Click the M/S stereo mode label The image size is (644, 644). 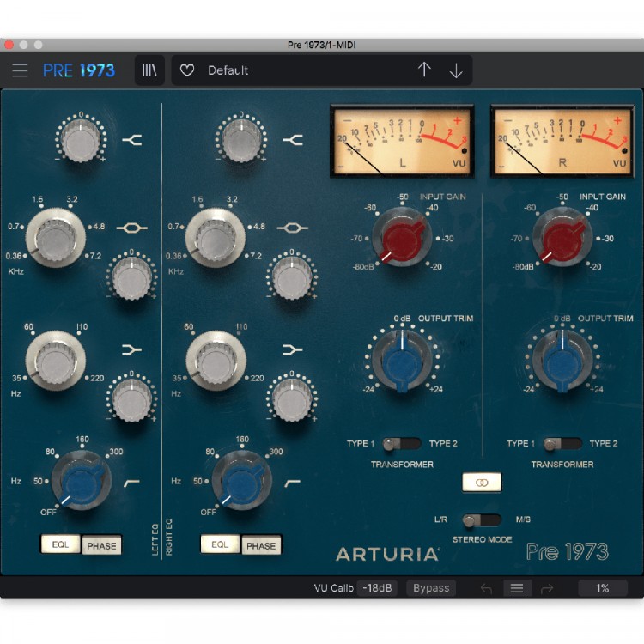coord(523,519)
